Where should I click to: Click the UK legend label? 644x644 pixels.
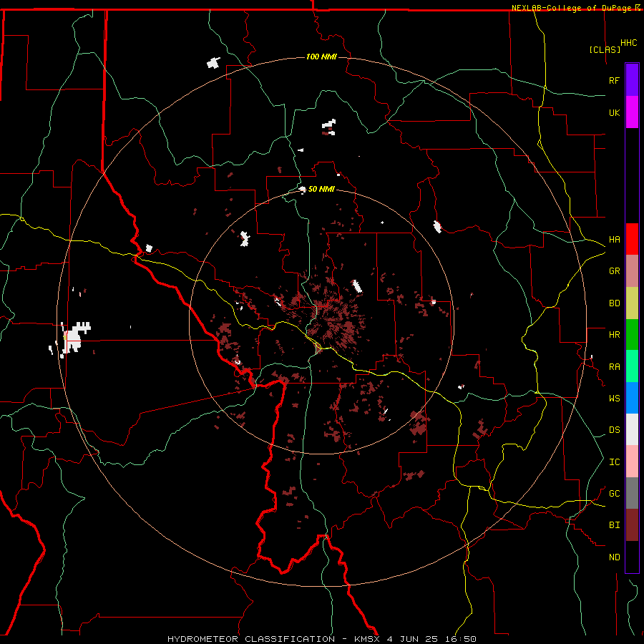click(x=615, y=112)
